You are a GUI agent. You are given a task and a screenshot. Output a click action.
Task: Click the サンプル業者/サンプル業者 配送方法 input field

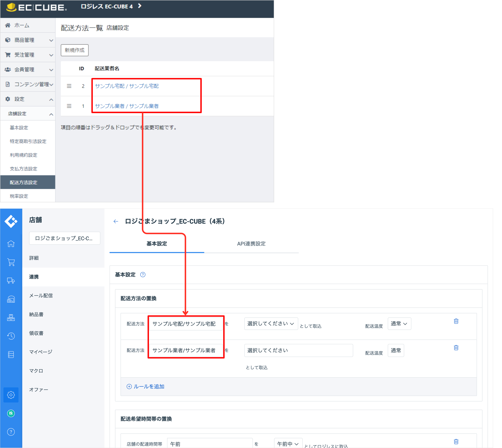(x=186, y=350)
